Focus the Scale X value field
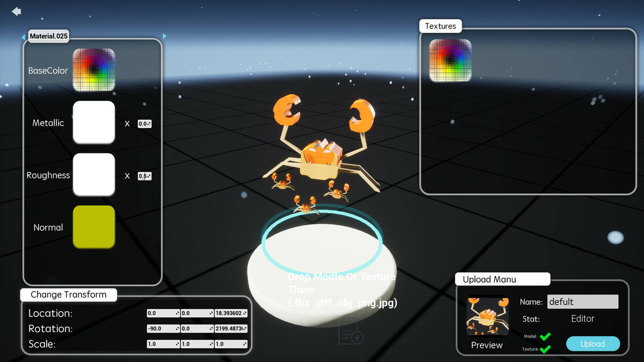Viewport: 644px width, 362px height. (x=163, y=344)
